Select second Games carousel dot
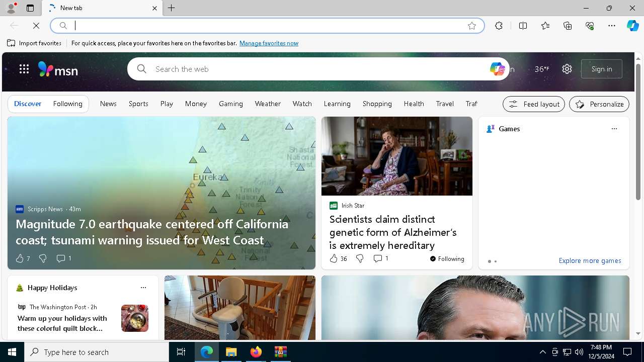This screenshot has width=644, height=362. (496, 261)
